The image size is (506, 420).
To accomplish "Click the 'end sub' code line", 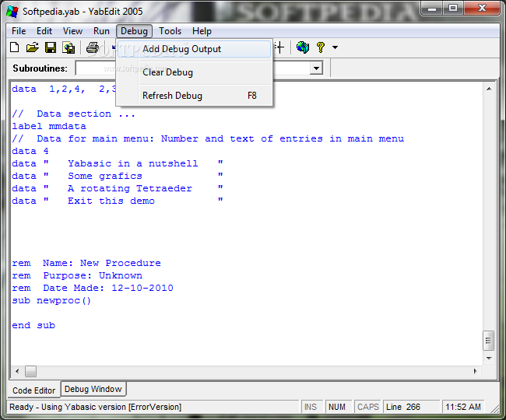I will (33, 326).
